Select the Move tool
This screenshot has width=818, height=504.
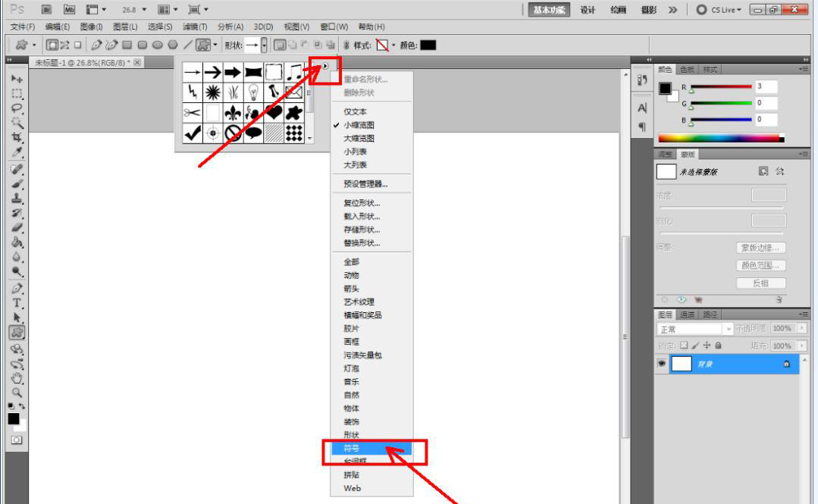17,79
